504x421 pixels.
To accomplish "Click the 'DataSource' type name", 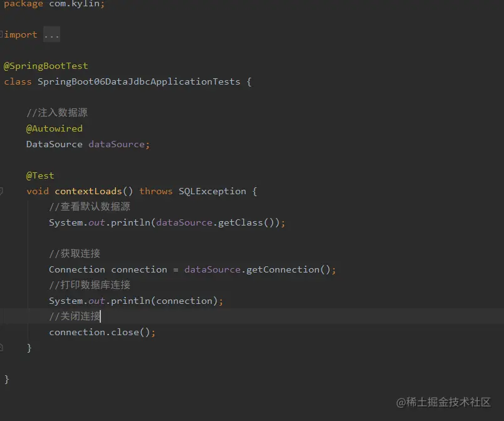I will tap(55, 144).
